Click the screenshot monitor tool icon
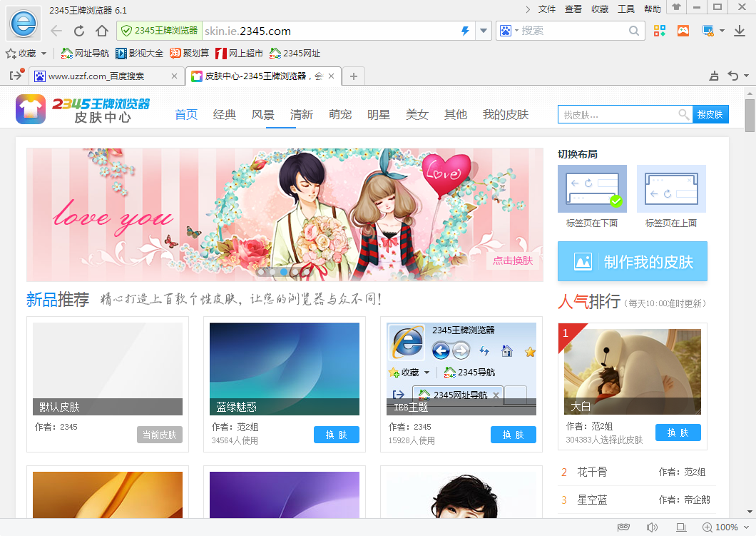Screen dimensions: 756x536 pyautogui.click(x=708, y=31)
